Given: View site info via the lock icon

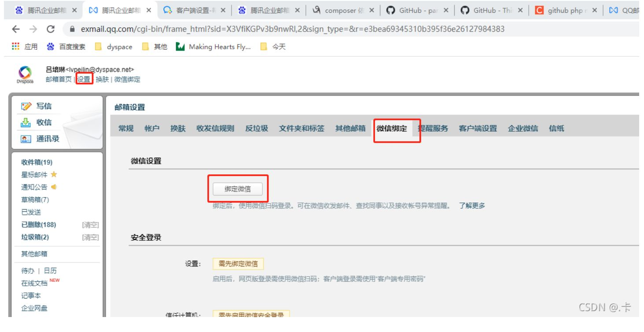Looking at the screenshot, I should point(73,29).
